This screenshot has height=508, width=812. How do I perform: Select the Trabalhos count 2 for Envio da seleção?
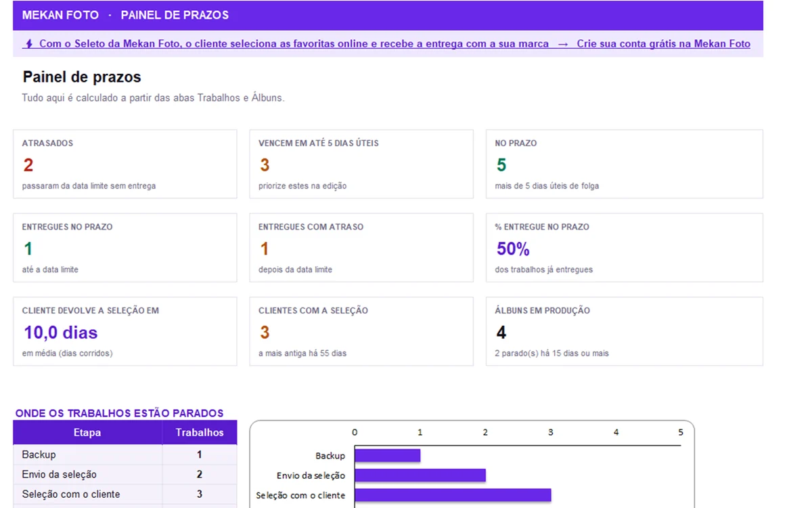200,474
